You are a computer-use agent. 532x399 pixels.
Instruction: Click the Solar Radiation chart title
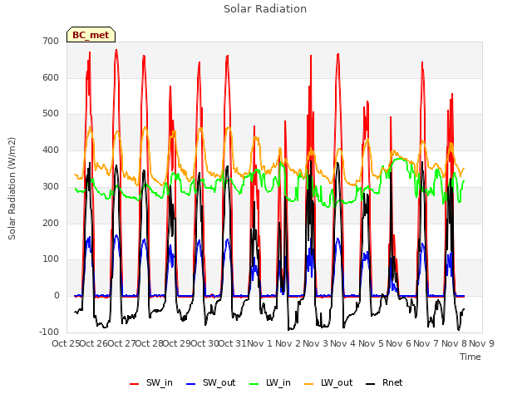coord(265,9)
